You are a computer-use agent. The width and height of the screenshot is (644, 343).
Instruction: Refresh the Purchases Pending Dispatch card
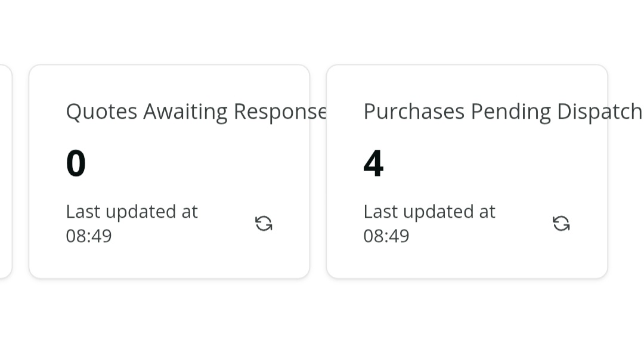tap(561, 224)
